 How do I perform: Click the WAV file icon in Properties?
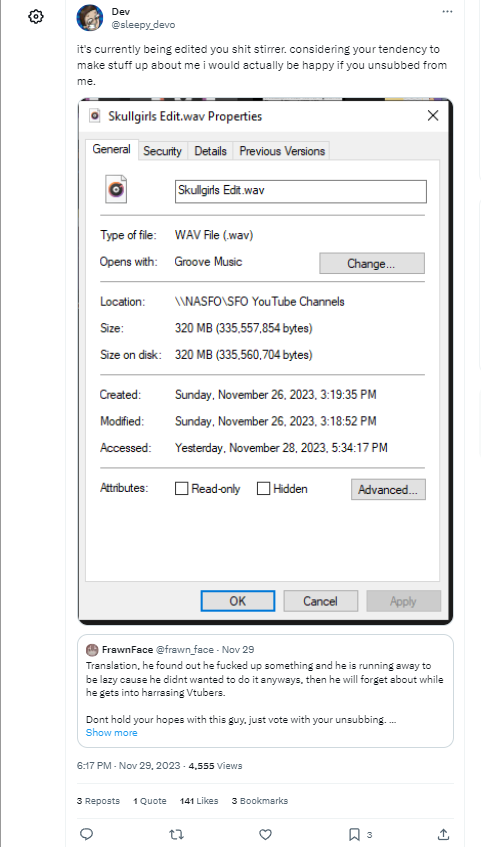[x=116, y=189]
